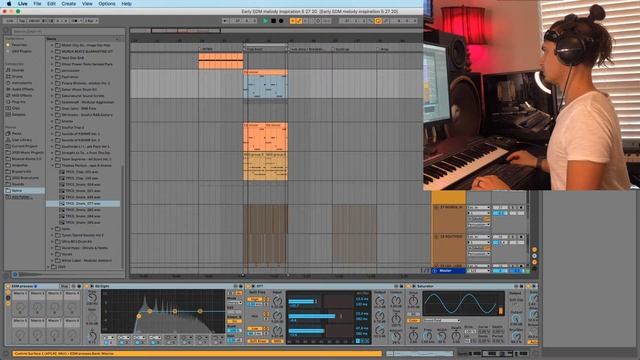The image size is (640, 360).
Task: Collapse the expanded Thomas Penton folder
Action: (52, 165)
